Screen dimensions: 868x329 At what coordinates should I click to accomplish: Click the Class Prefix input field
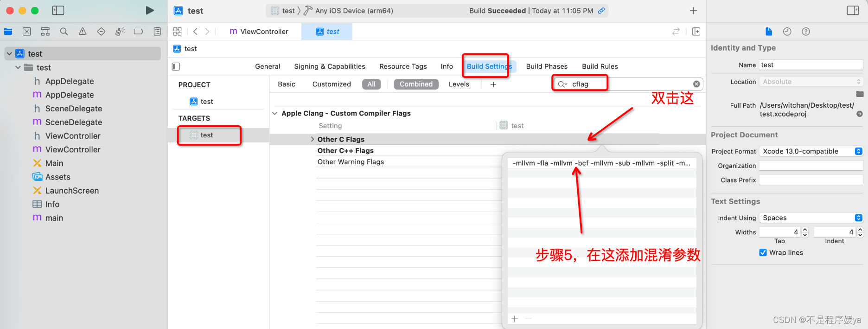coord(811,180)
